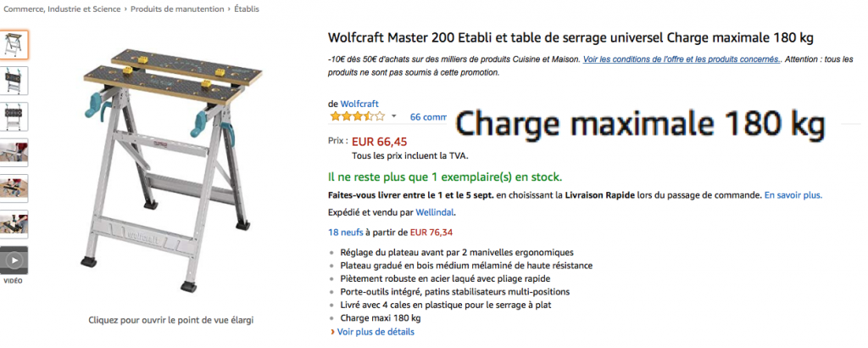Open Voir les conditions de l'offre link
Viewport: 868px width, 348px height.
click(682, 59)
